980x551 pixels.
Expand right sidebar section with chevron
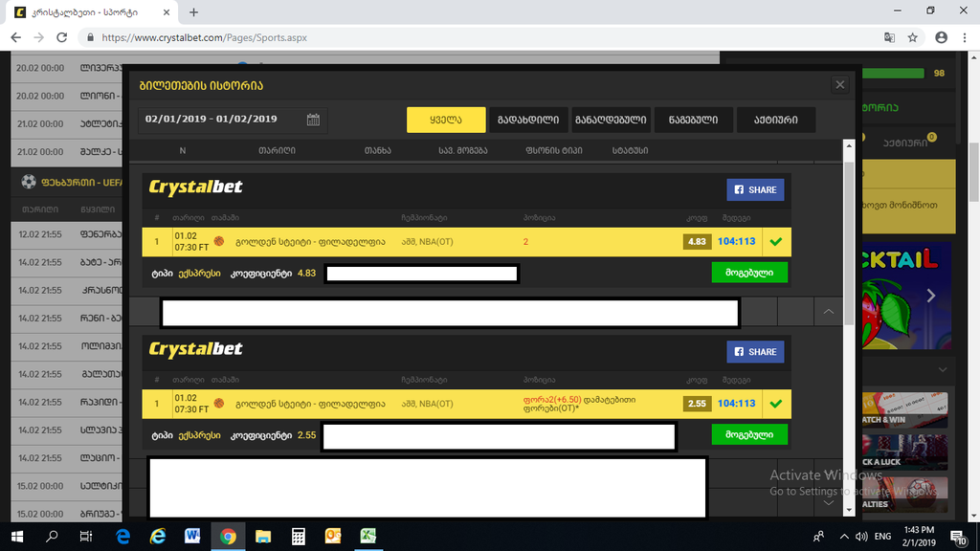[943, 370]
